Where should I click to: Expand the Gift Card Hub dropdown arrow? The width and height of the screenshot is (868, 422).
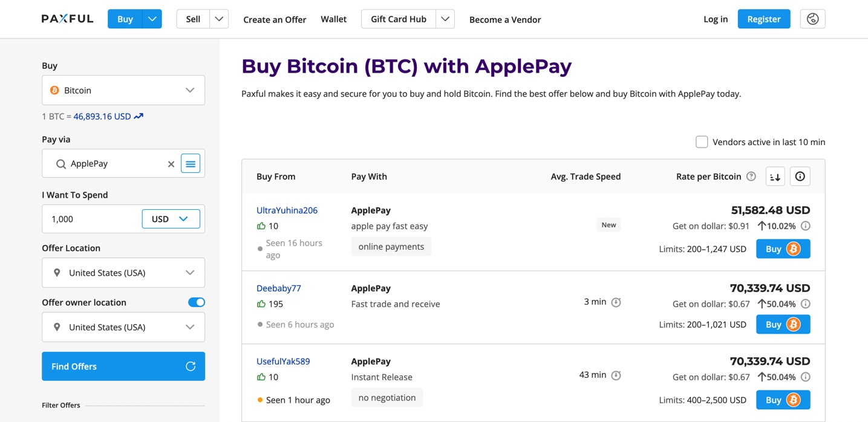445,19
